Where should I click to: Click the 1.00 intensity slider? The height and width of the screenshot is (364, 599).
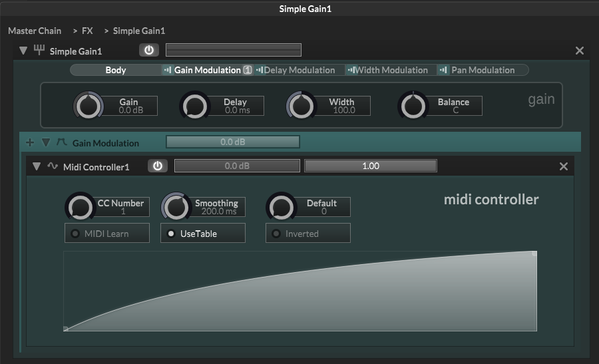(370, 166)
